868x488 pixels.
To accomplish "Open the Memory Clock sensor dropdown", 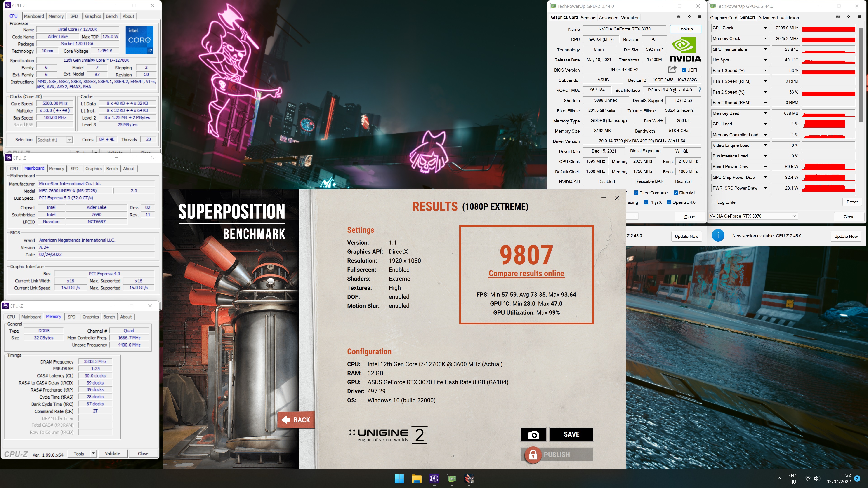I will click(765, 38).
